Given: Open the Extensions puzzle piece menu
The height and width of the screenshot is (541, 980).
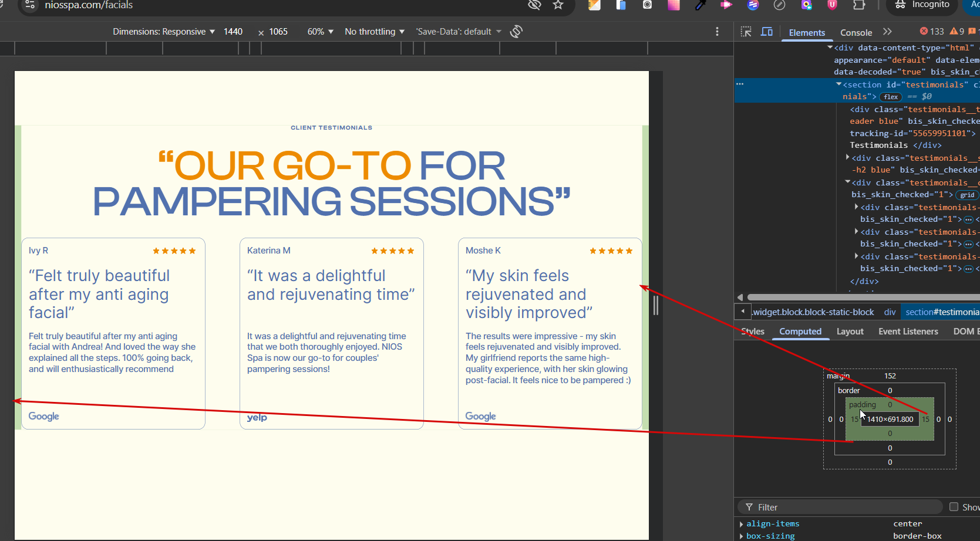Looking at the screenshot, I should point(859,5).
